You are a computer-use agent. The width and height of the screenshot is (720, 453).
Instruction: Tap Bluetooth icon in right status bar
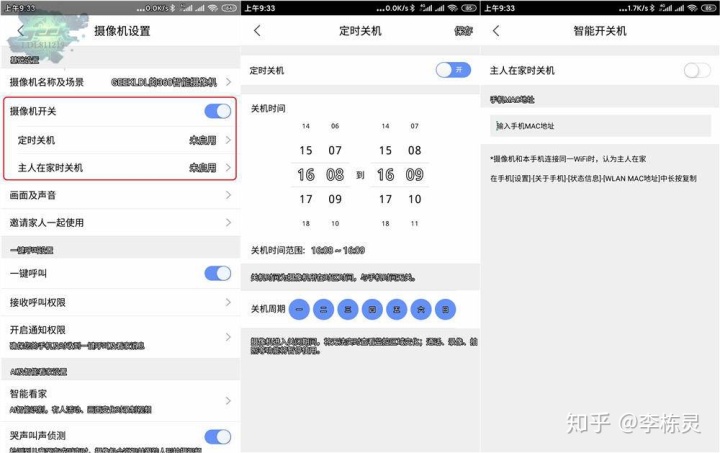[652, 8]
